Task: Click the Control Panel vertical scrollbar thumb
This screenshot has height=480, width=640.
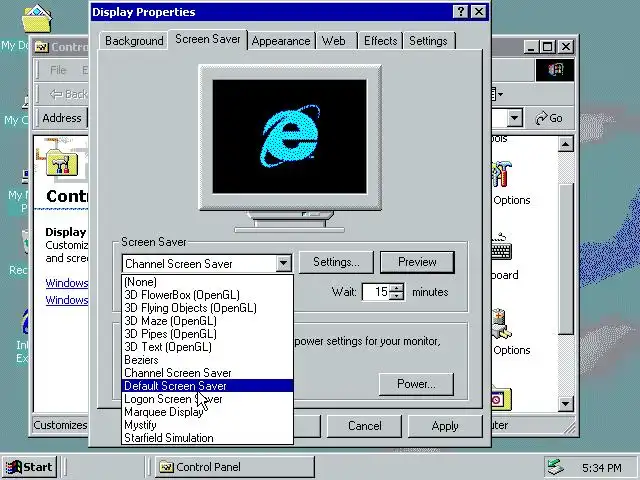Action: click(566, 259)
